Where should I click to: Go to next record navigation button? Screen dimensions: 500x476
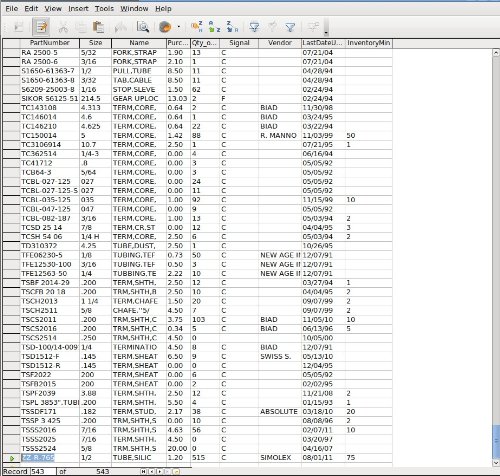point(159,471)
